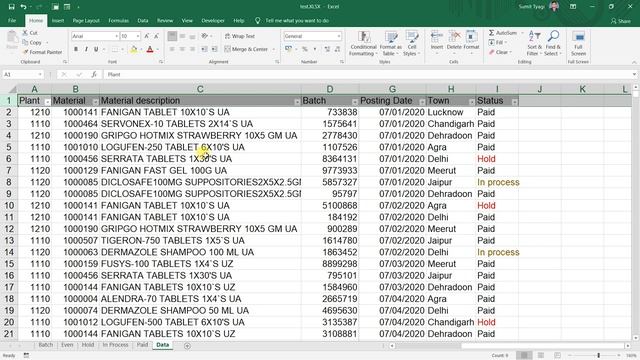Screen dimensions: 640x360
Task: Open the Material description filter dropdown
Action: pos(297,102)
